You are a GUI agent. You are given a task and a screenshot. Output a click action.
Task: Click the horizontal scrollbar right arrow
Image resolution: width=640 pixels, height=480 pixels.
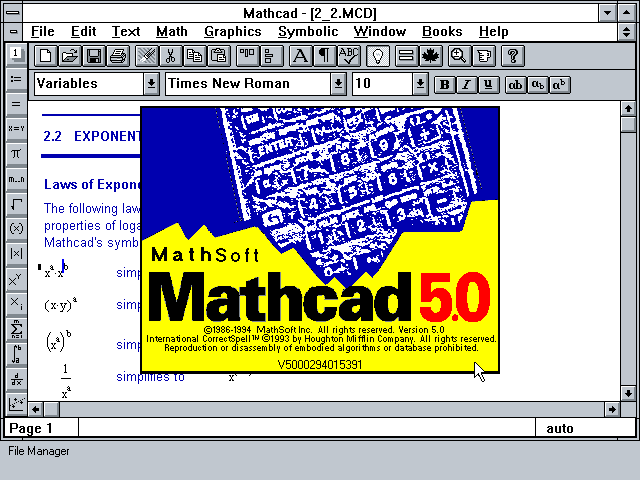click(613, 409)
